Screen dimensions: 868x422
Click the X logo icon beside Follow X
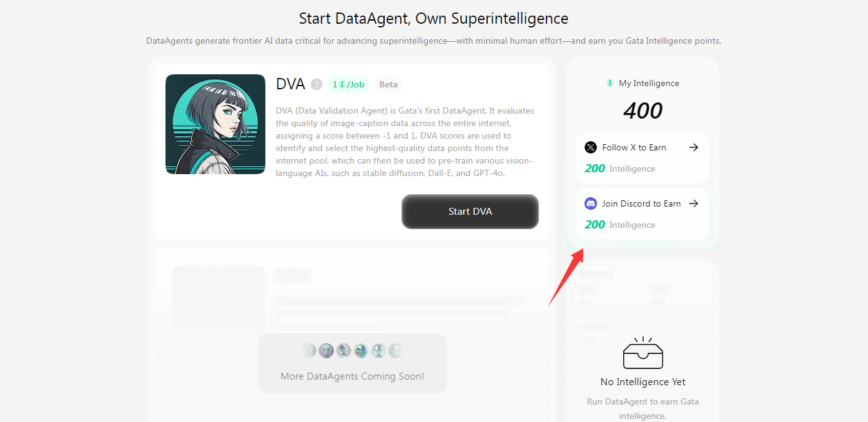click(x=590, y=147)
